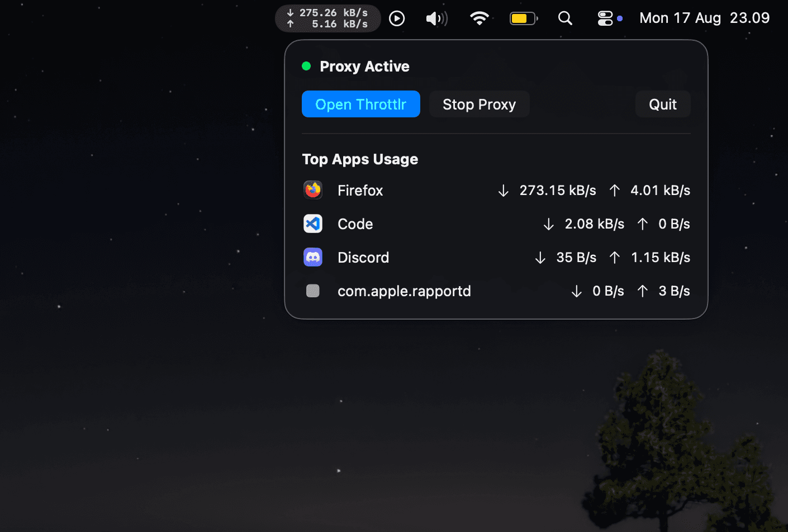Click Discord download speed 35 B/s
The height and width of the screenshot is (532, 788).
pos(576,258)
